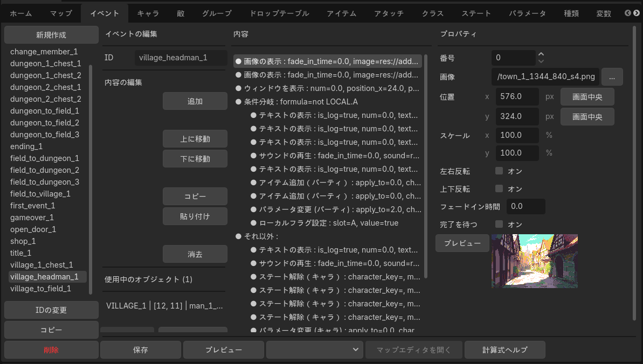Click the content list vertical scrollbar
Screen dimensions: 643x364
[426, 166]
